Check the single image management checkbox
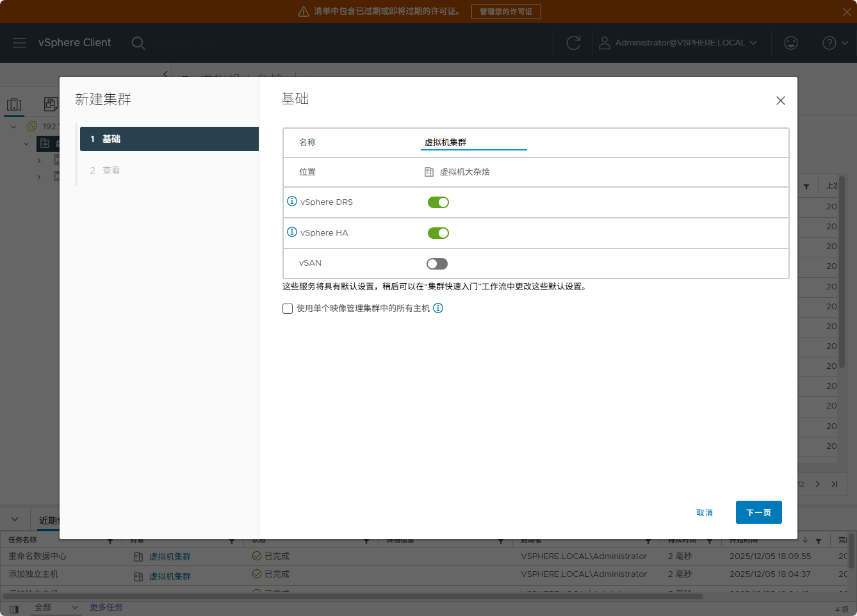 click(x=288, y=309)
